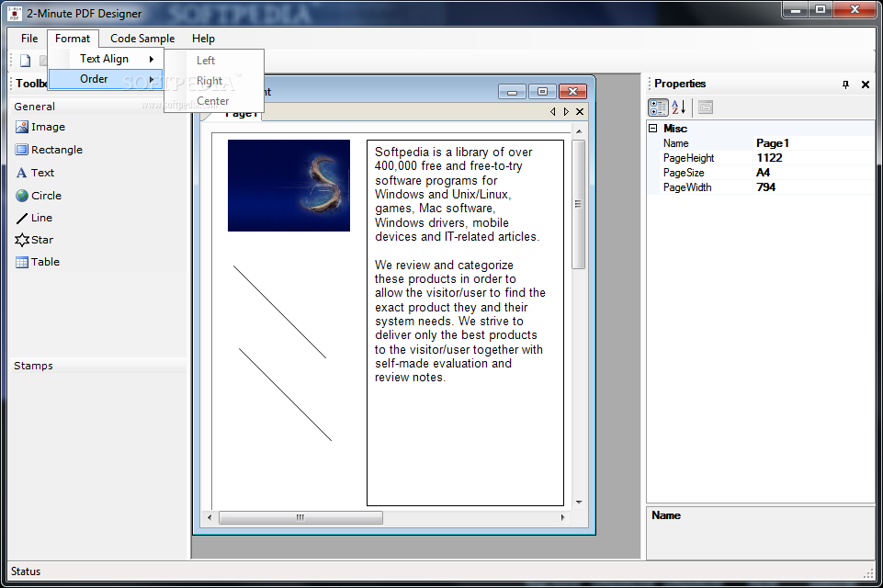Image resolution: width=883 pixels, height=588 pixels.
Task: Select the Rectangle tool in Toolbox
Action: tap(49, 150)
